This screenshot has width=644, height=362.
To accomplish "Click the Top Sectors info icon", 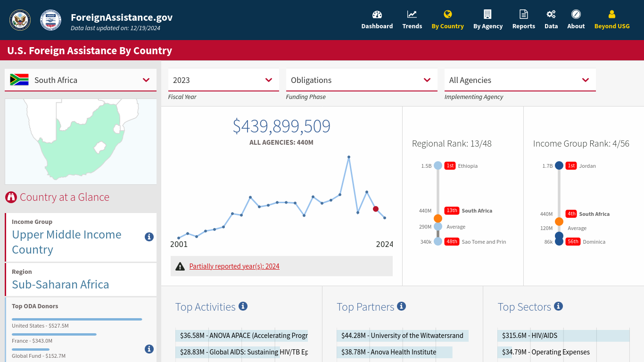I will pyautogui.click(x=558, y=306).
